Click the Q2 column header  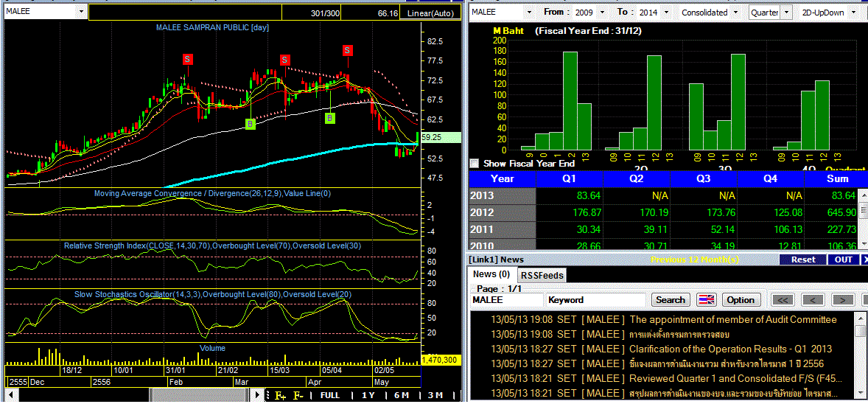click(637, 179)
